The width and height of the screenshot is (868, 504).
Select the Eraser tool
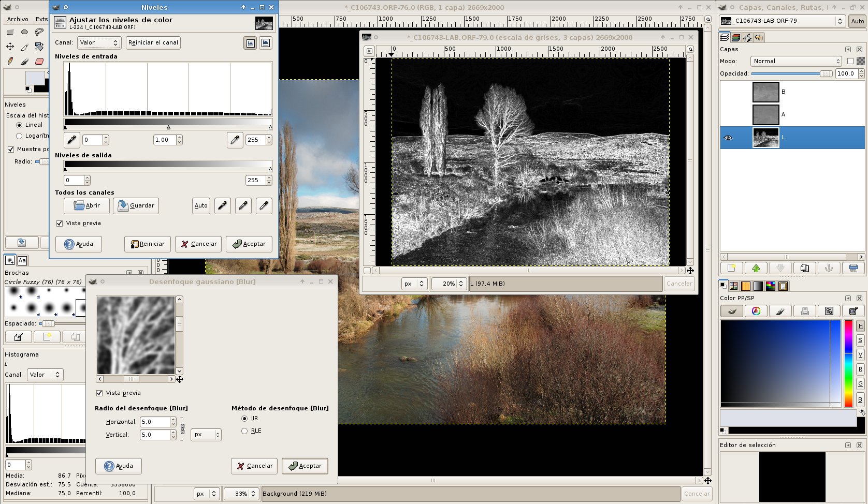click(x=39, y=61)
